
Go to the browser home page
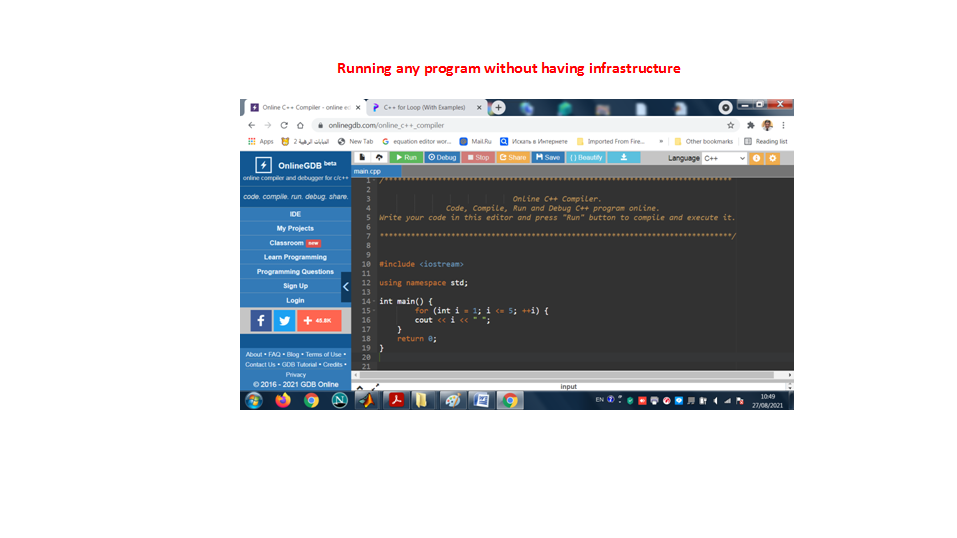[x=300, y=125]
